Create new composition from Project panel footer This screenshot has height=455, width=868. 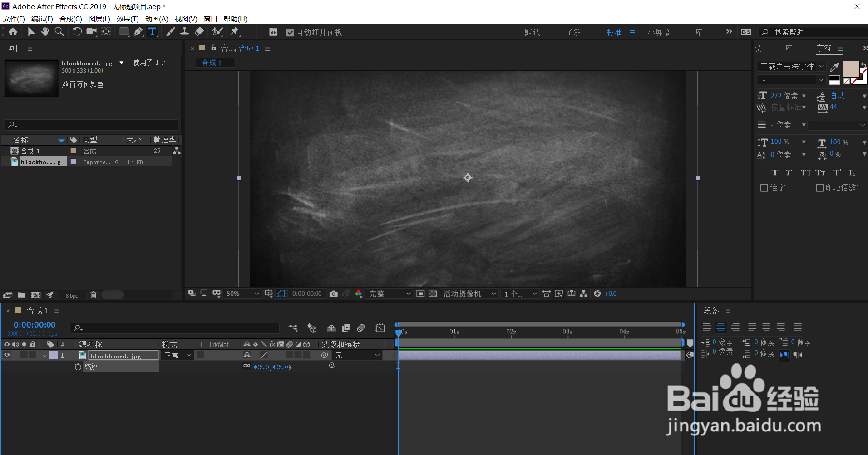(36, 295)
